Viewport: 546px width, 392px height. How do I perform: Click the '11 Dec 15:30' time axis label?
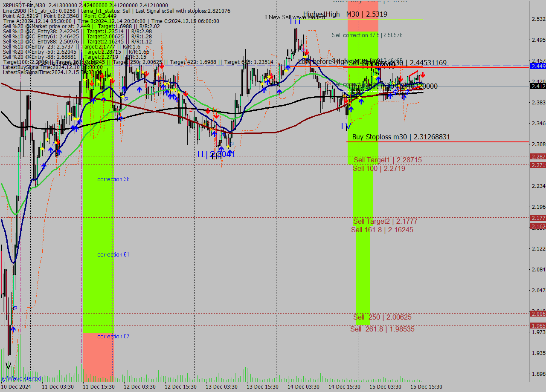(x=99, y=387)
